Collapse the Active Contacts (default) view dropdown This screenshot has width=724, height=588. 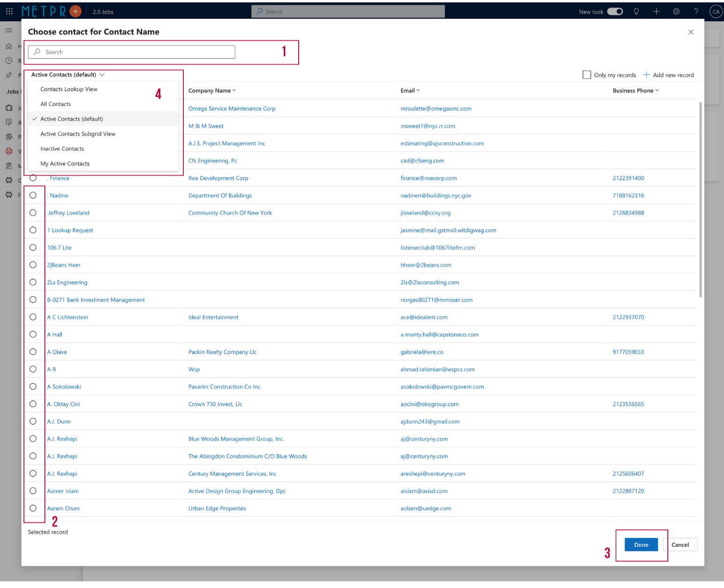coord(68,75)
